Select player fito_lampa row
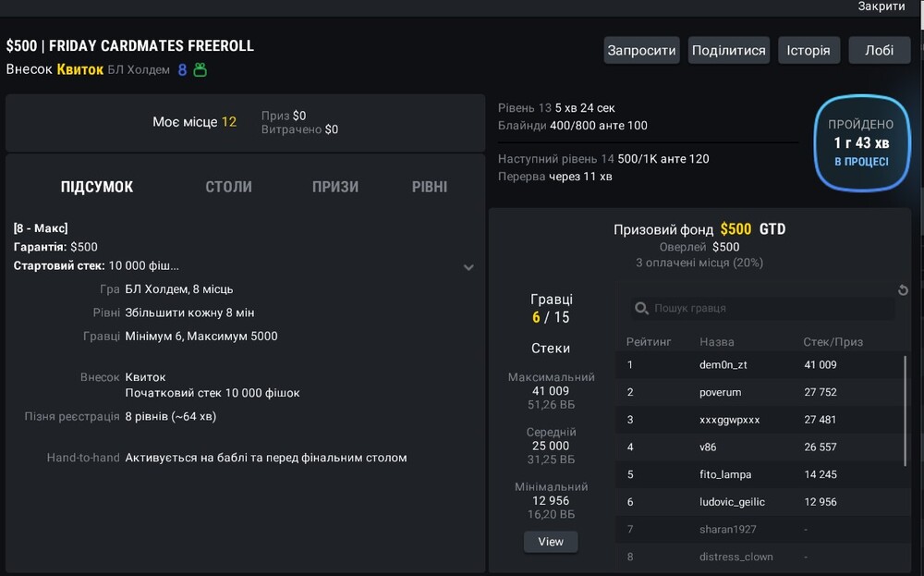This screenshot has width=924, height=576. tap(760, 474)
